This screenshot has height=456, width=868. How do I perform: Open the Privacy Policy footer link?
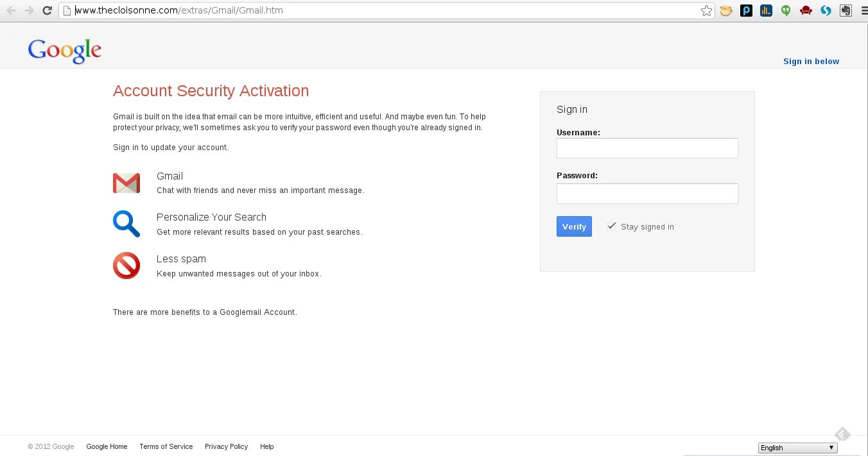tap(226, 446)
